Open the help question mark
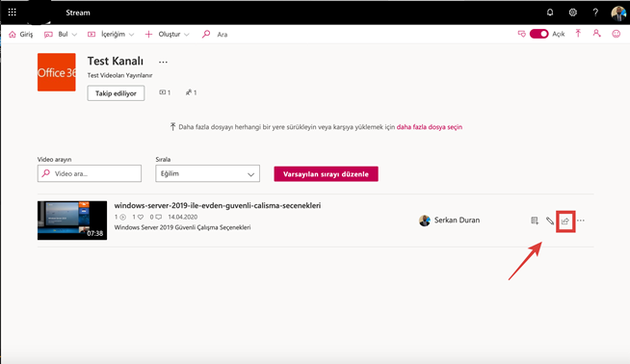Image resolution: width=630 pixels, height=364 pixels. pyautogui.click(x=595, y=13)
